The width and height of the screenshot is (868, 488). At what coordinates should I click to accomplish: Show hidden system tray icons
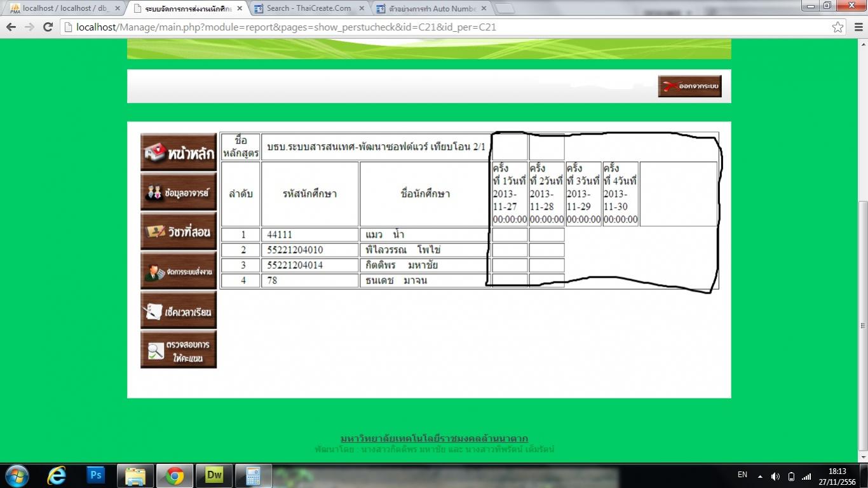click(x=760, y=476)
